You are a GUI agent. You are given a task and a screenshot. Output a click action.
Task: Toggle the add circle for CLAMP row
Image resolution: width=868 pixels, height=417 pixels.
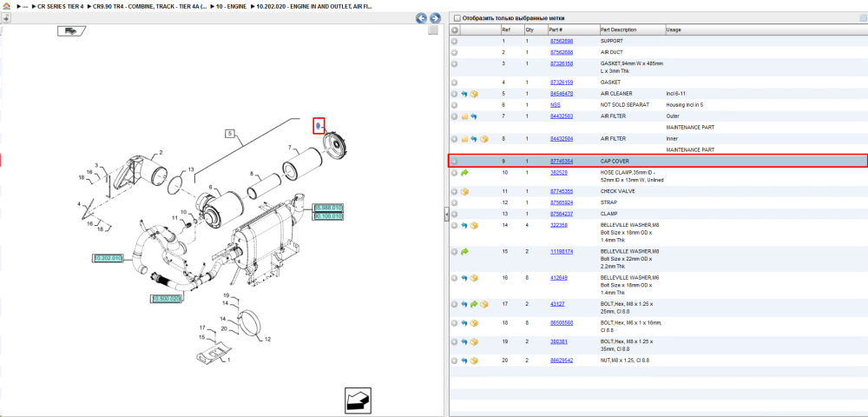coord(454,214)
